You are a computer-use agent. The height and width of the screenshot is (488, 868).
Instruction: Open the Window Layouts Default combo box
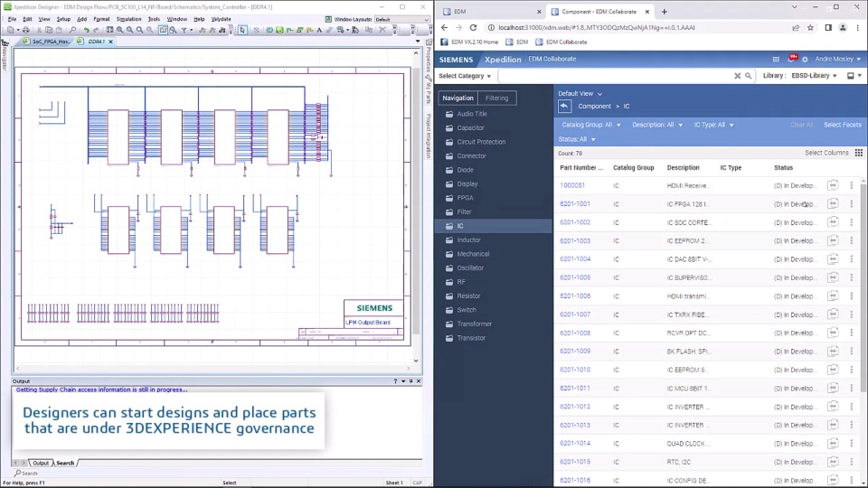pyautogui.click(x=401, y=19)
